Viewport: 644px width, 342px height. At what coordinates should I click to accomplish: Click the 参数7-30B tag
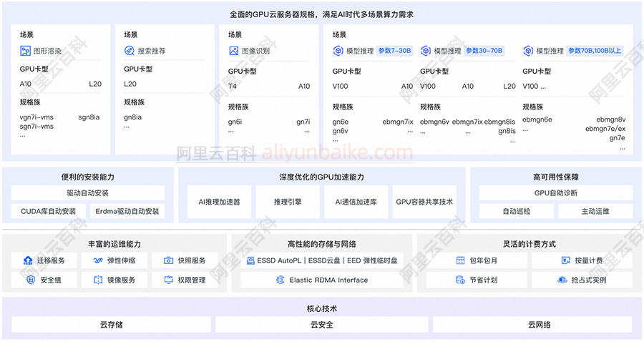click(395, 51)
